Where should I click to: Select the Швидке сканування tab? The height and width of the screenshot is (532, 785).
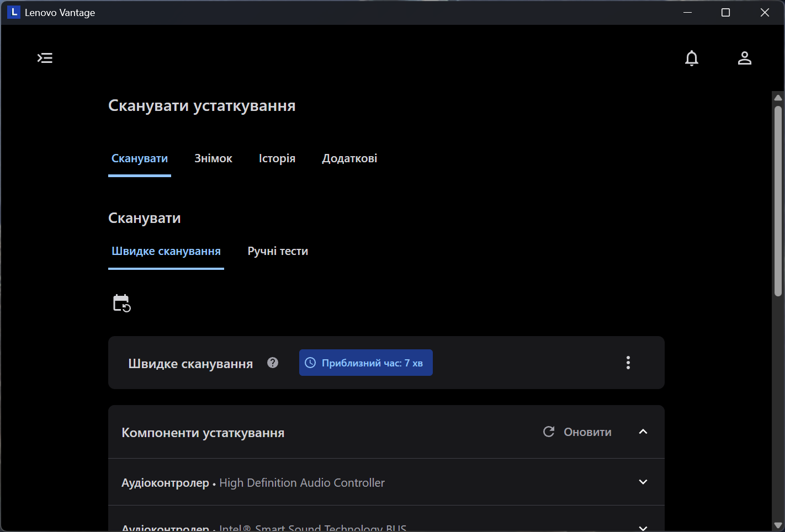[166, 251]
